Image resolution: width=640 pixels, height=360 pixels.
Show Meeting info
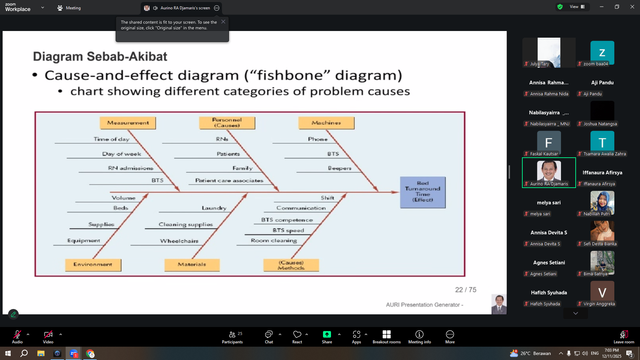coord(419,337)
